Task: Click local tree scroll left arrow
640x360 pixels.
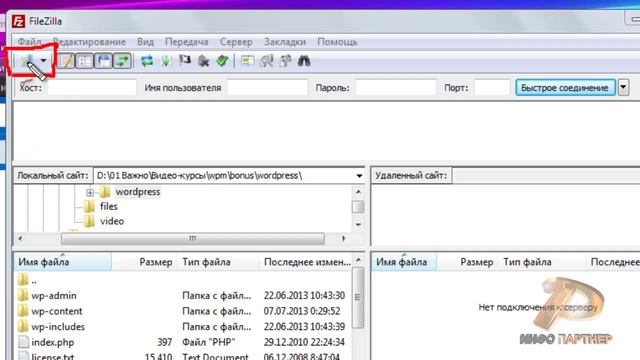Action: pyautogui.click(x=20, y=238)
